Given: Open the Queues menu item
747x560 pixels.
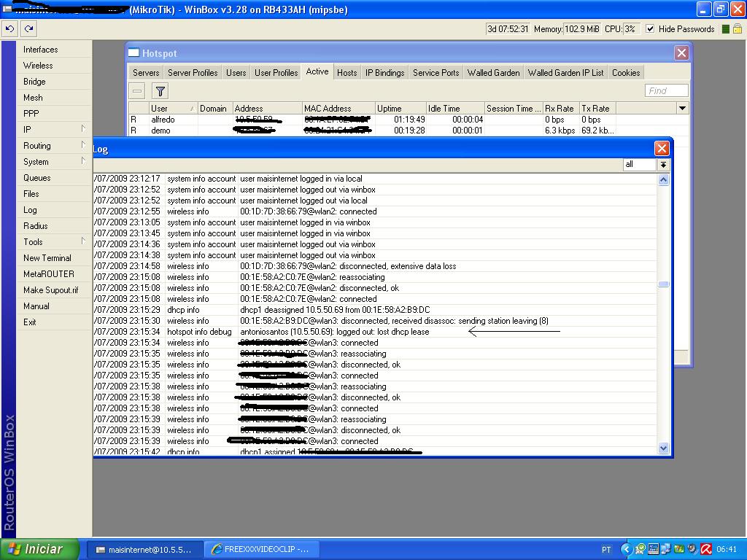Looking at the screenshot, I should coord(36,178).
